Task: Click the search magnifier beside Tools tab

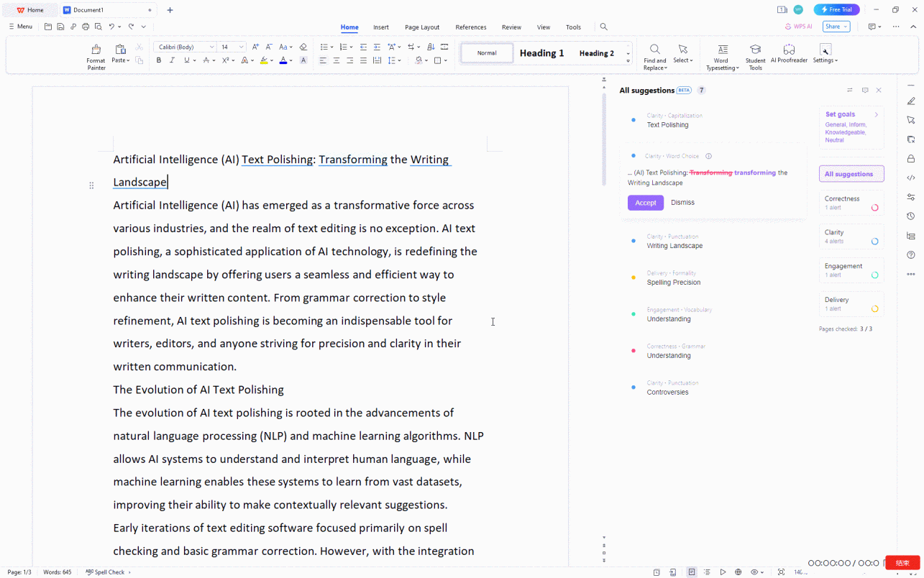Action: 604,27
